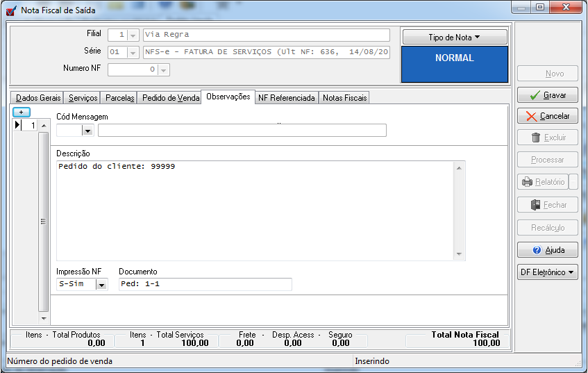Open the Numero NF dropdown arrow
Image resolution: width=588 pixels, height=373 pixels.
pyautogui.click(x=163, y=69)
